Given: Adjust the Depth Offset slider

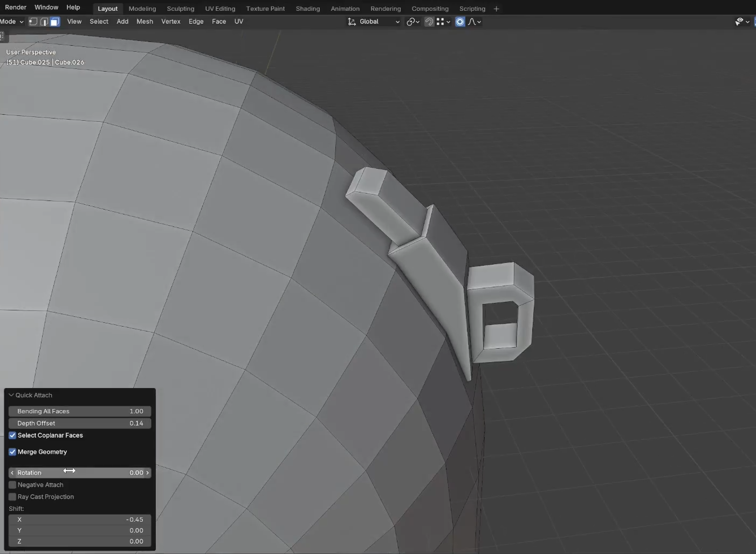Looking at the screenshot, I should tap(80, 423).
